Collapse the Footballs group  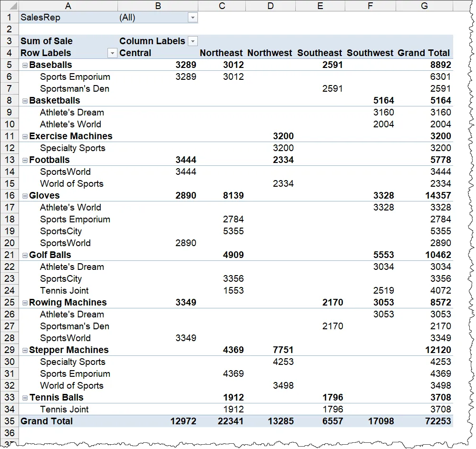pyautogui.click(x=25, y=160)
